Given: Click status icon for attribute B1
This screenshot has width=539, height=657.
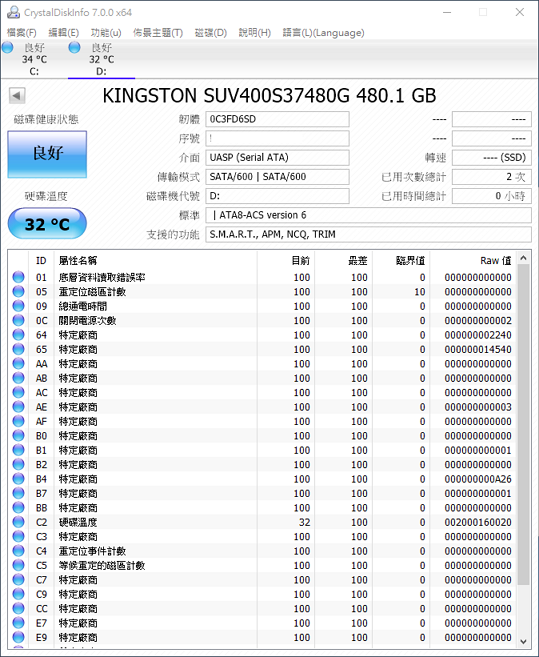Looking at the screenshot, I should pos(18,450).
